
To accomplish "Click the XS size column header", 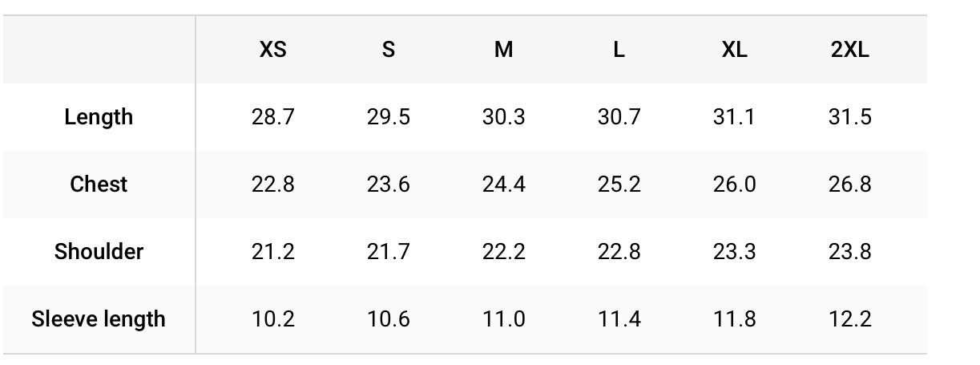I will click(273, 50).
